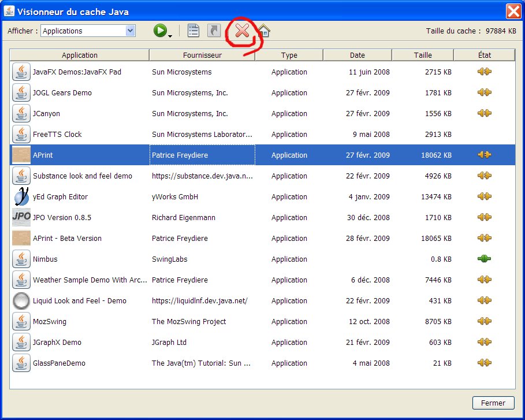Open the run button dropdown arrow
Image resolution: width=525 pixels, height=420 pixels.
tap(170, 36)
